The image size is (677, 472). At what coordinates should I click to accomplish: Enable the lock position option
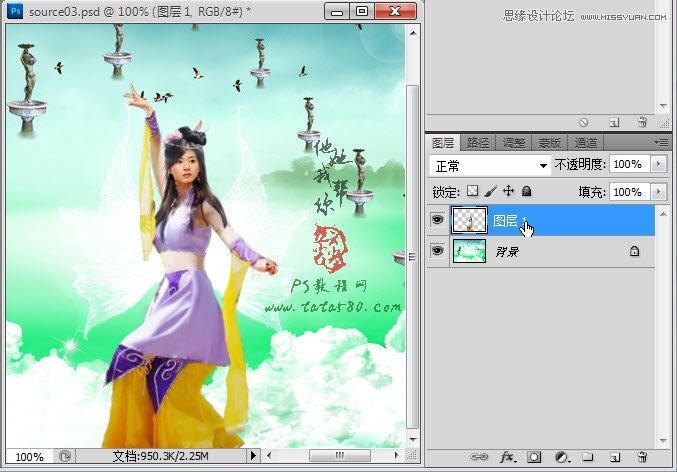tap(509, 191)
